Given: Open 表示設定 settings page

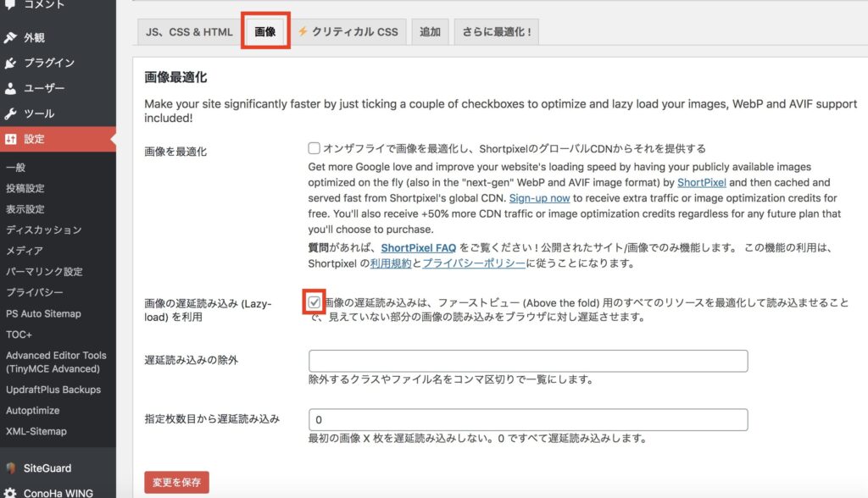Looking at the screenshot, I should click(25, 209).
